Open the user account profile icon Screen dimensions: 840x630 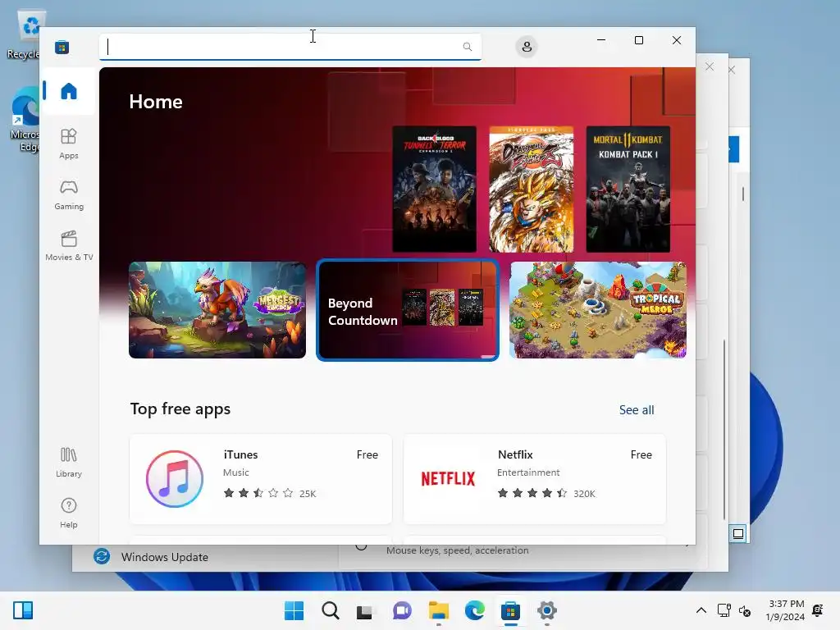(x=527, y=47)
